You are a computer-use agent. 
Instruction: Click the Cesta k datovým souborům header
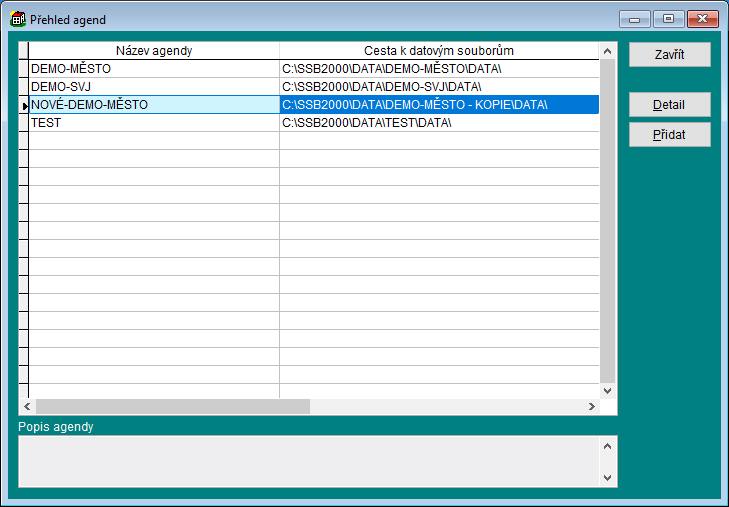[438, 51]
